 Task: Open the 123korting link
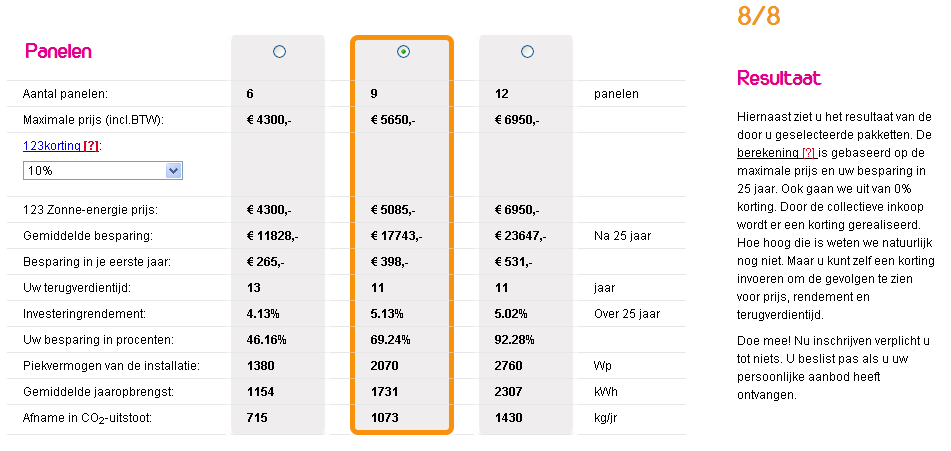(52, 145)
